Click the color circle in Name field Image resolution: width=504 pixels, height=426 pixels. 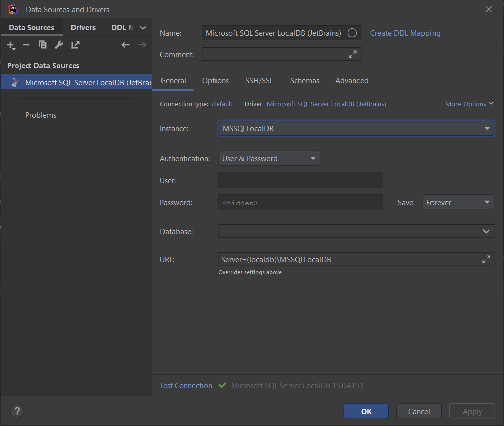352,33
